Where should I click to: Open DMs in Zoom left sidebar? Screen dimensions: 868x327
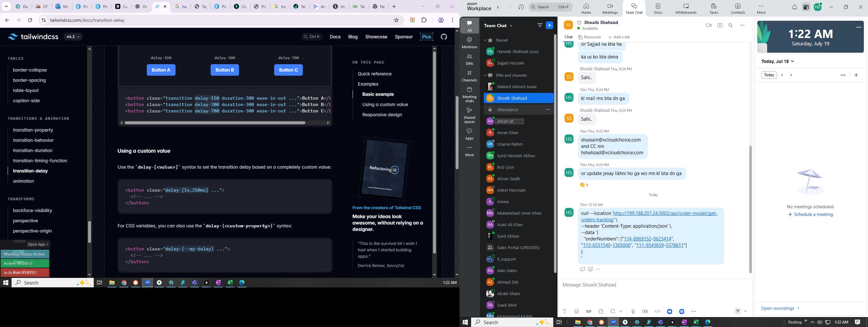click(469, 59)
